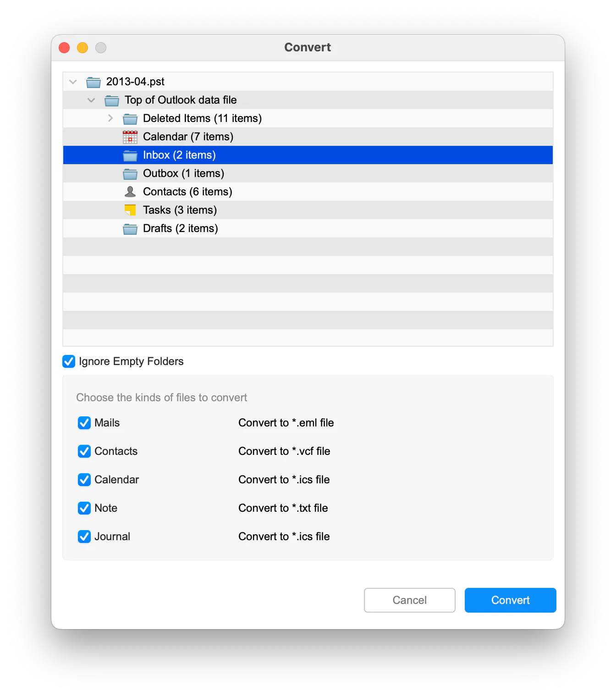
Task: Click the Choose the kinds of files heading
Action: tap(161, 398)
